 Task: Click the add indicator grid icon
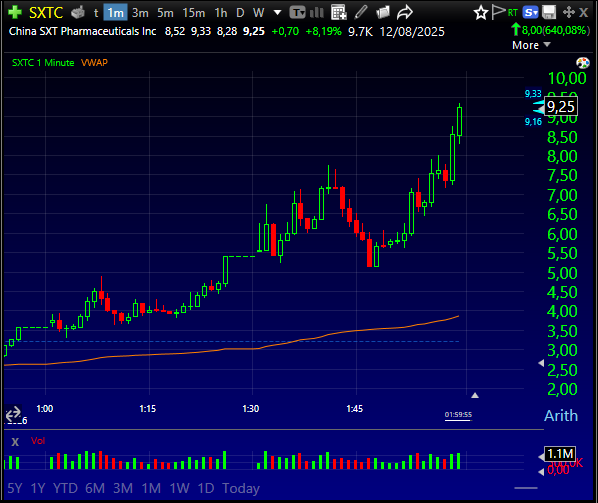[339, 13]
